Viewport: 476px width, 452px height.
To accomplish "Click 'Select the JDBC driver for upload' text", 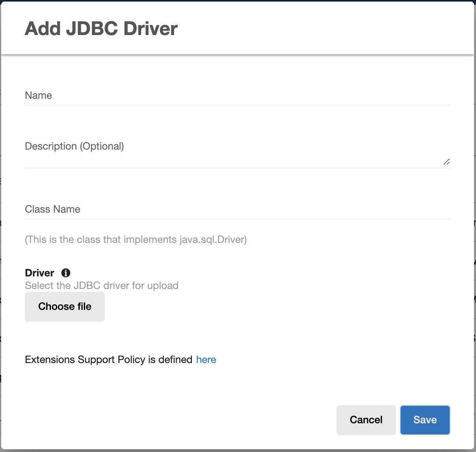I will pos(102,285).
